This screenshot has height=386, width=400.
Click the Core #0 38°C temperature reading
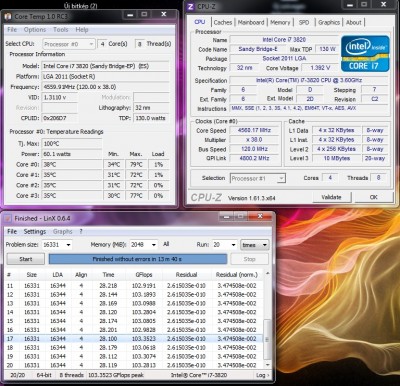point(72,164)
